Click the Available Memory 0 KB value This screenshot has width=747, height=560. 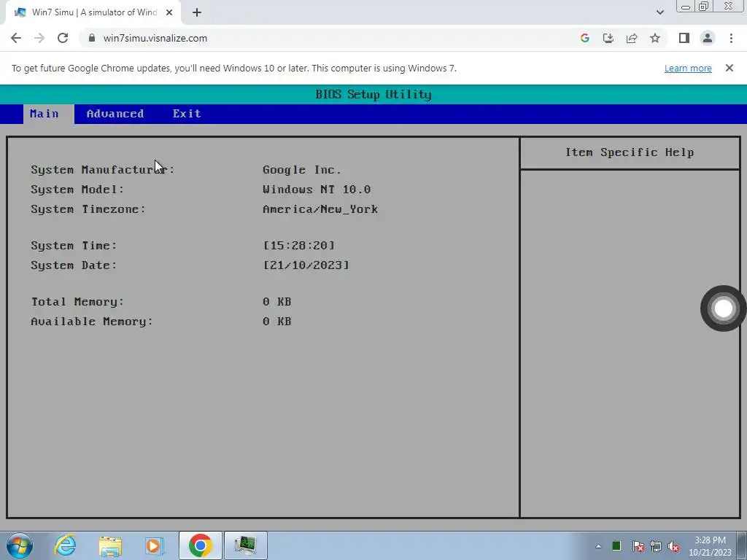(276, 322)
